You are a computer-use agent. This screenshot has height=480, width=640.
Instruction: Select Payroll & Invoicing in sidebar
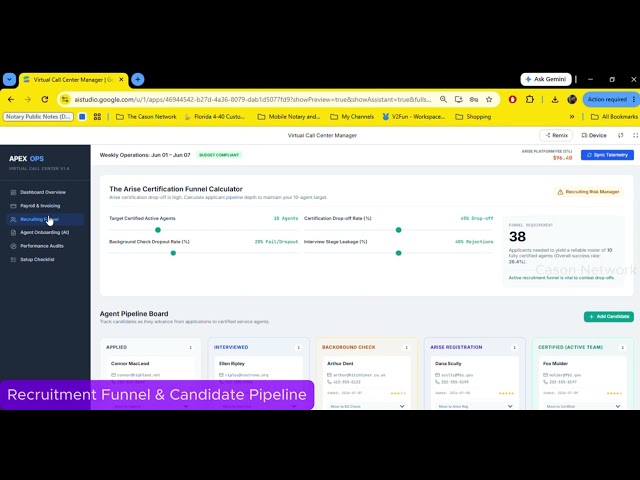pyautogui.click(x=40, y=206)
